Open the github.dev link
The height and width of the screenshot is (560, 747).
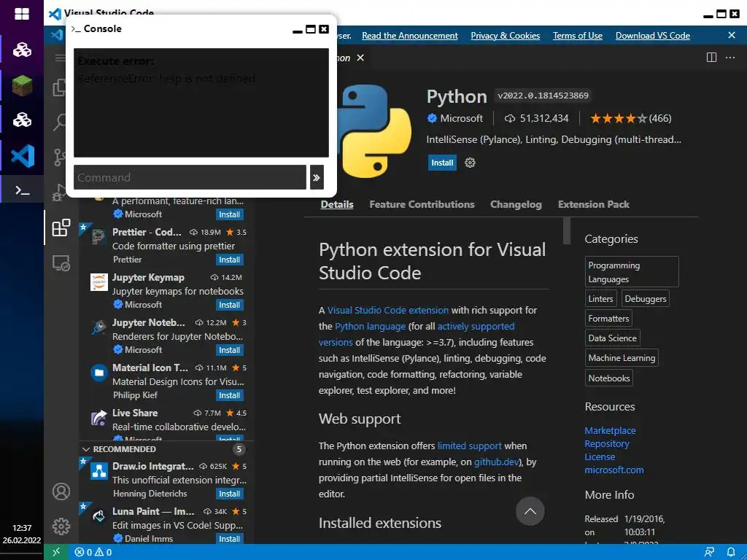(x=496, y=462)
